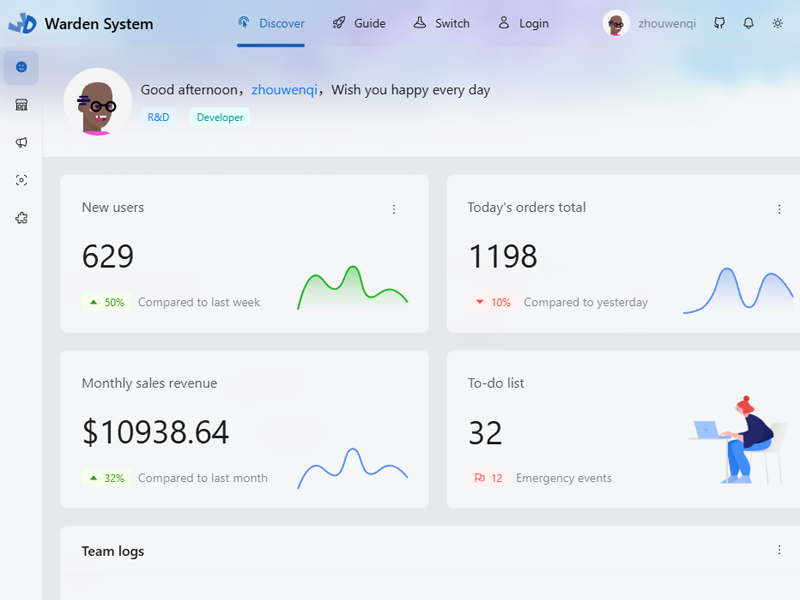Click the large profile avatar picture
The image size is (800, 600).
98,102
